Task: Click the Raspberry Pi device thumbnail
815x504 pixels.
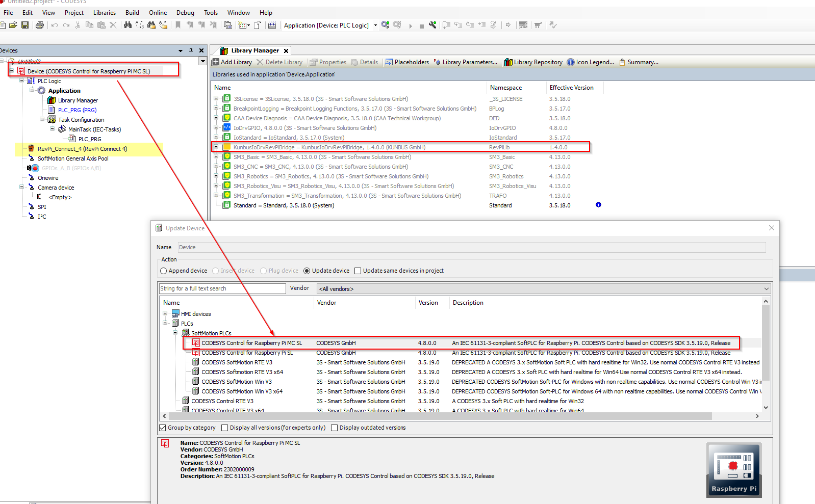Action: 734,470
